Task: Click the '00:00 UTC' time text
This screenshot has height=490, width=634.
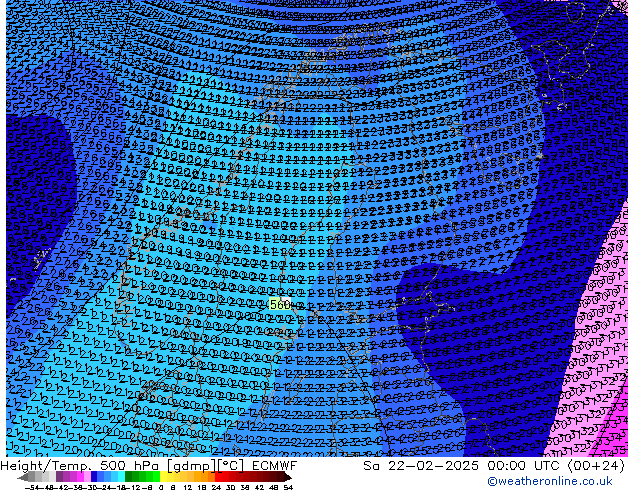Action: pos(525,466)
